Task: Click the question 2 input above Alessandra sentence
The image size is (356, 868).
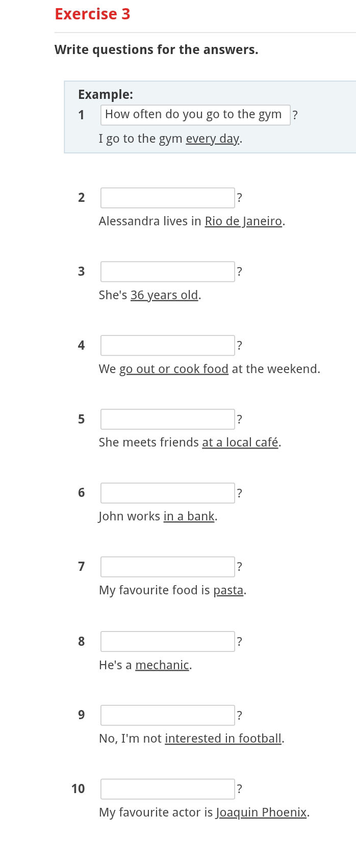Action: (x=168, y=198)
